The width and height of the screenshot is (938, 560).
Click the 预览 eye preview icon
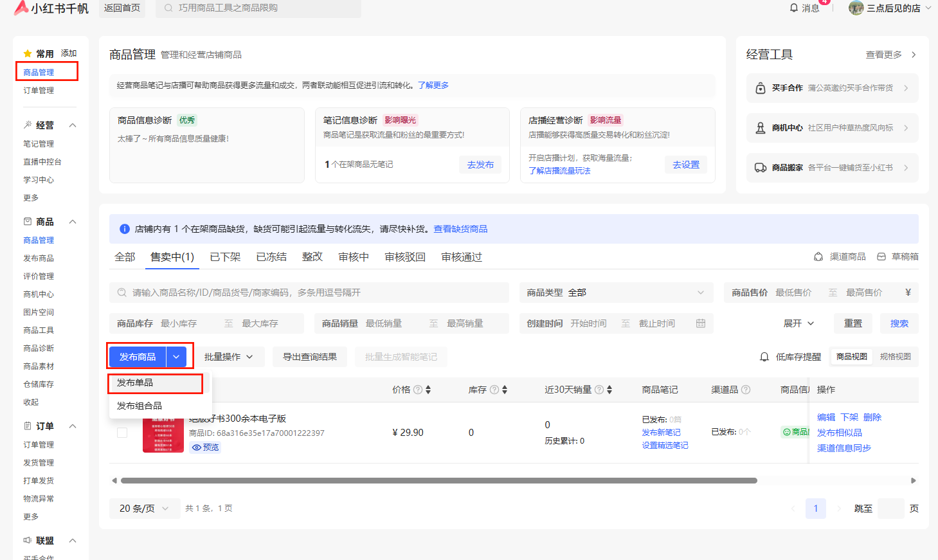tap(197, 447)
